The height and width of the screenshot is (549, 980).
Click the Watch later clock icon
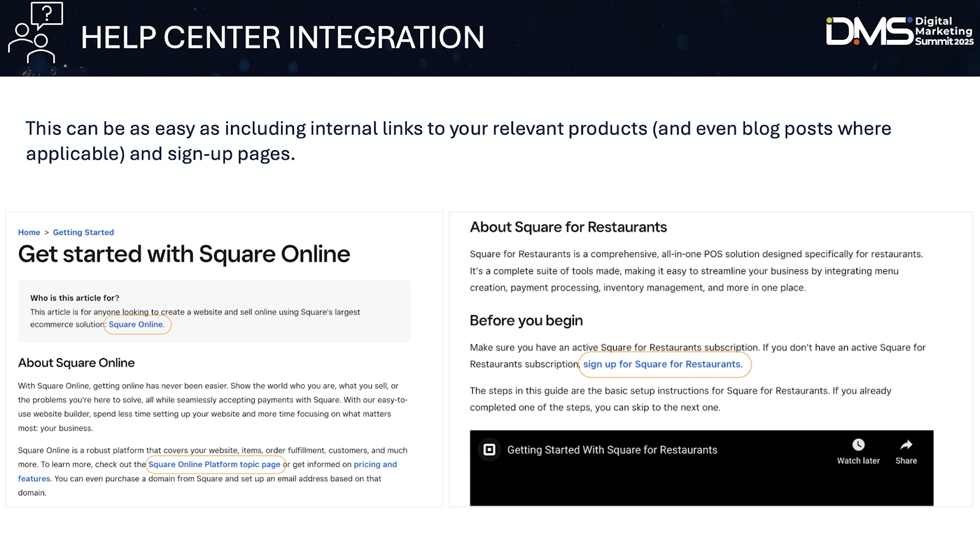coord(858,445)
